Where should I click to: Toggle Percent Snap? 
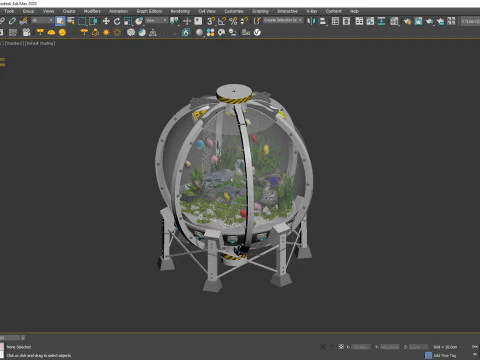coord(233,21)
